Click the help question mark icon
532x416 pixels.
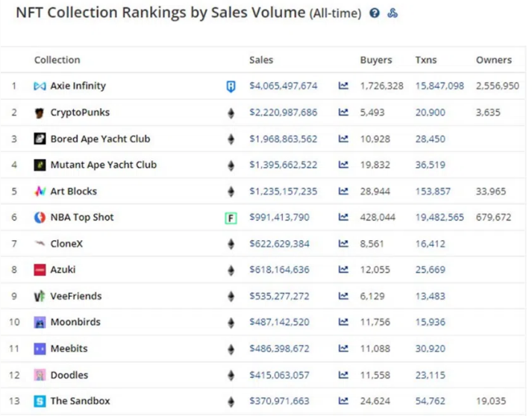pyautogui.click(x=375, y=13)
